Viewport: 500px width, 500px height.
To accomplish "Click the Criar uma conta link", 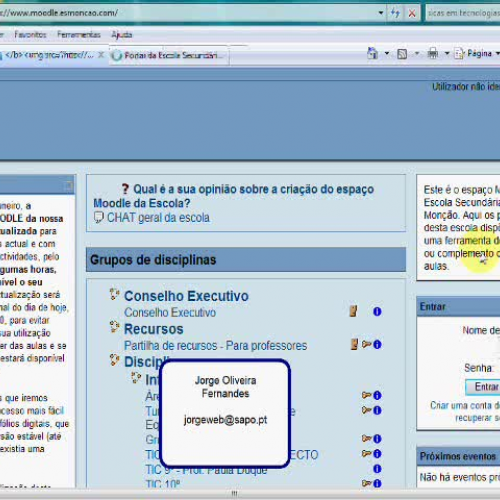I will [x=465, y=405].
